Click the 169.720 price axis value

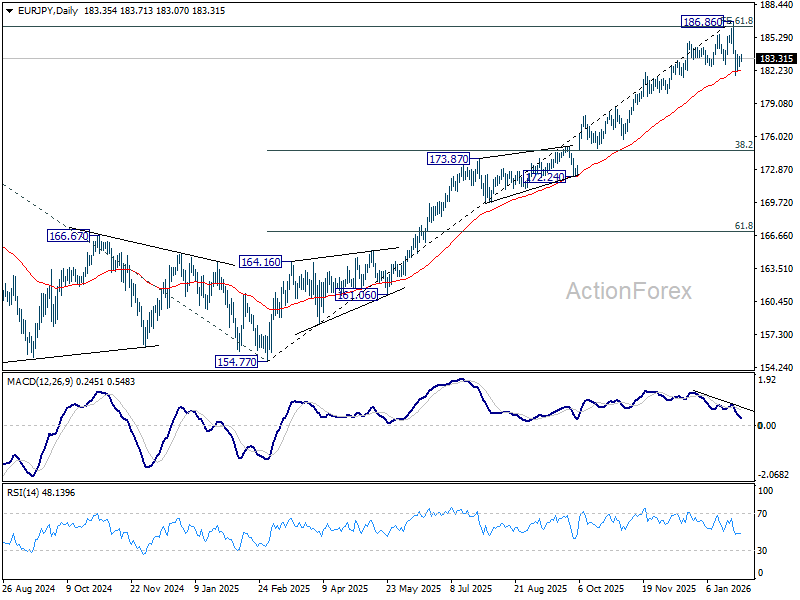(777, 203)
